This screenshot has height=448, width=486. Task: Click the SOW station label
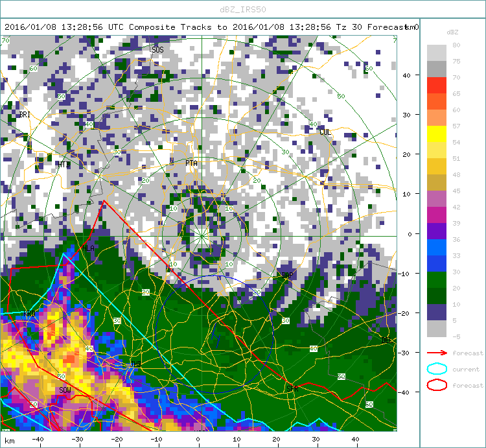65,390
